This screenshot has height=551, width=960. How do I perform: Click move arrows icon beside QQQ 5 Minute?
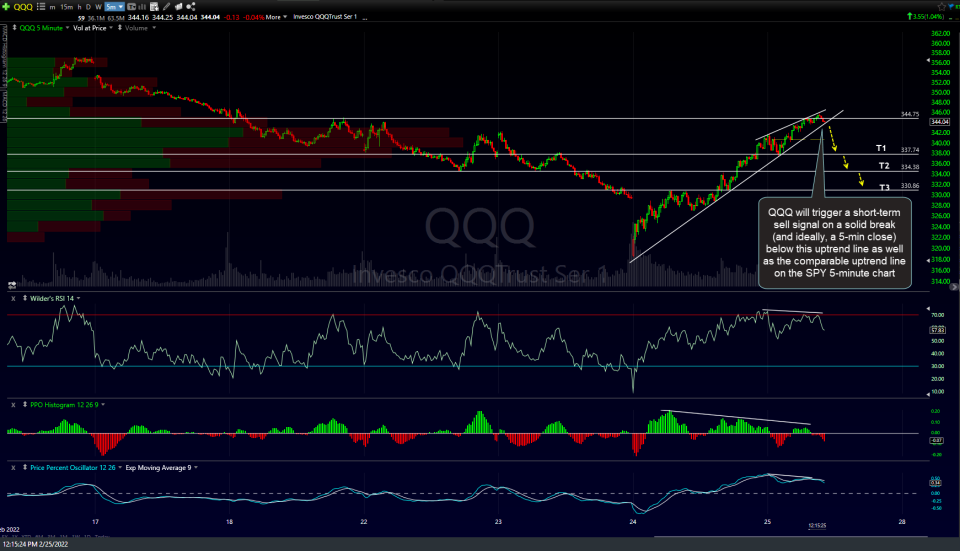click(15, 28)
